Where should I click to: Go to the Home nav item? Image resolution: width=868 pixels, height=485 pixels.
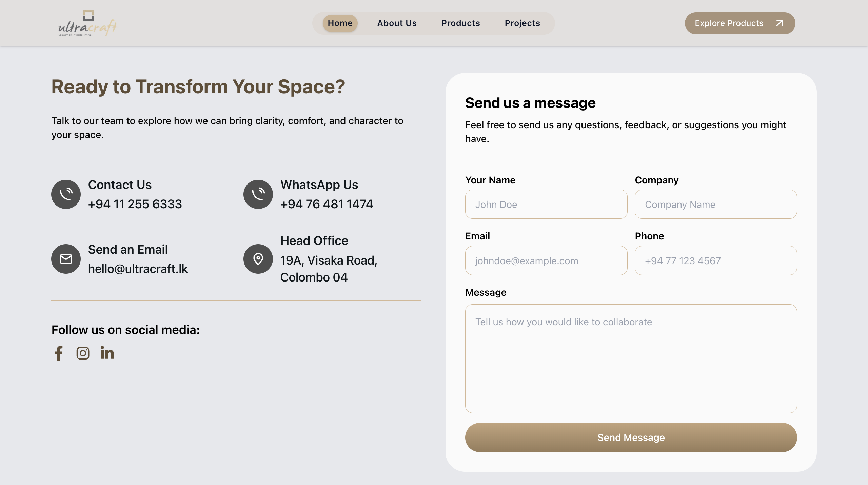340,23
